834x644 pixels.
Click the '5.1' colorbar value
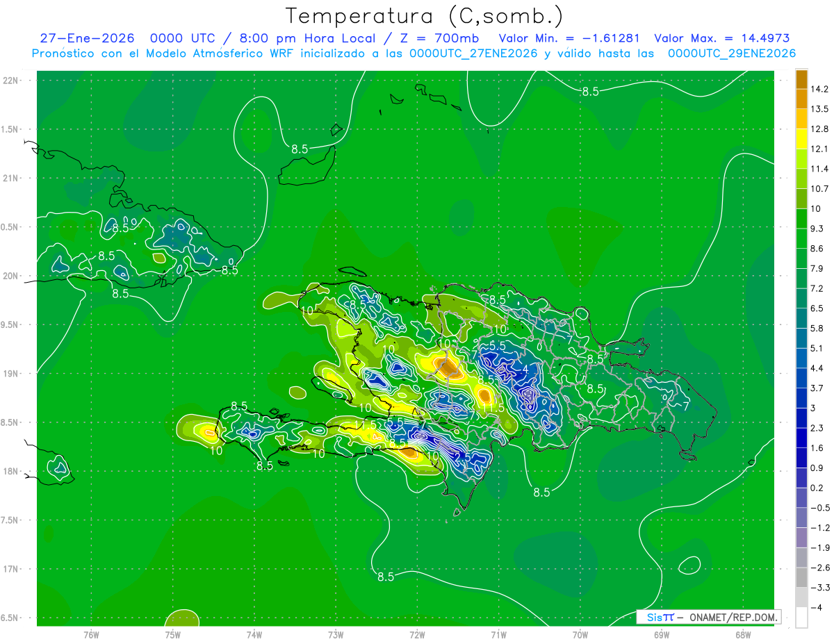tap(817, 348)
